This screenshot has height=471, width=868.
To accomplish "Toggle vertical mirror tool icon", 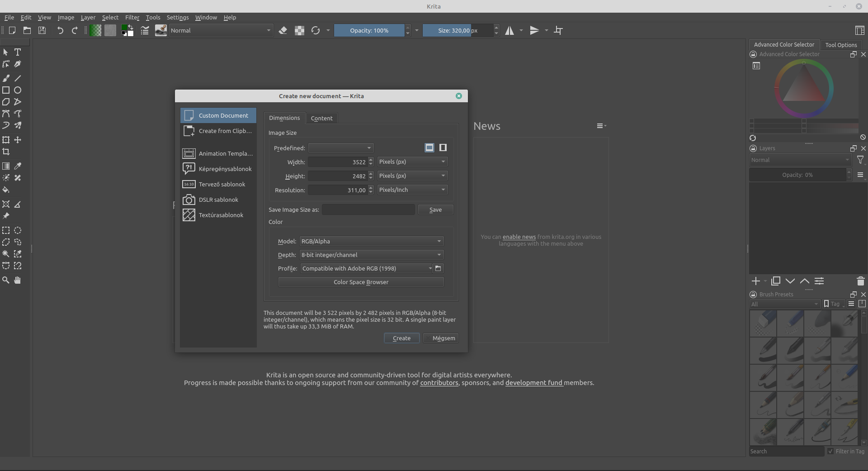I will click(x=534, y=30).
